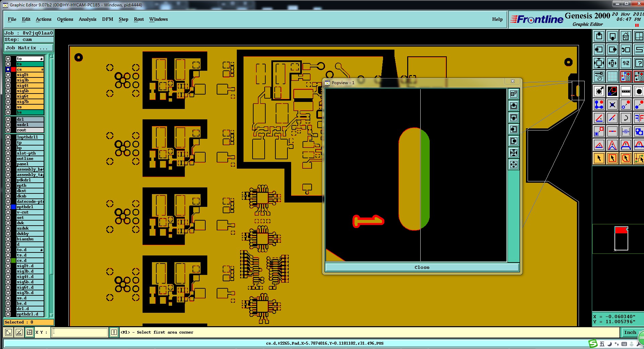Screen dimensions: 644x349
Task: Toggle checkbox for layer outline
Action: coord(8,159)
